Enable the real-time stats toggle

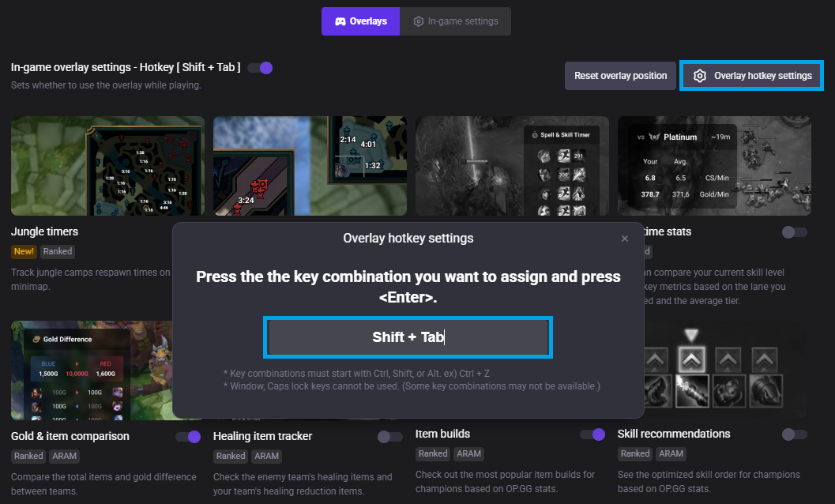pos(794,232)
